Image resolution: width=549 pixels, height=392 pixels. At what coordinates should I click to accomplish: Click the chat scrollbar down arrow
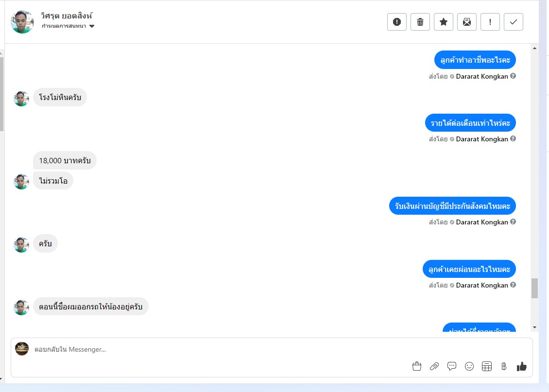coord(534,327)
